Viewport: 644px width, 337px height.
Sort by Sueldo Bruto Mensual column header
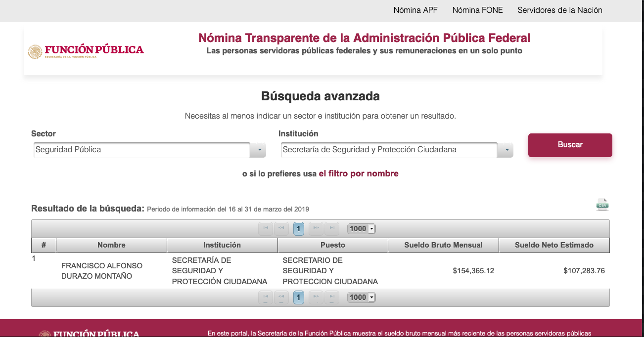point(443,245)
